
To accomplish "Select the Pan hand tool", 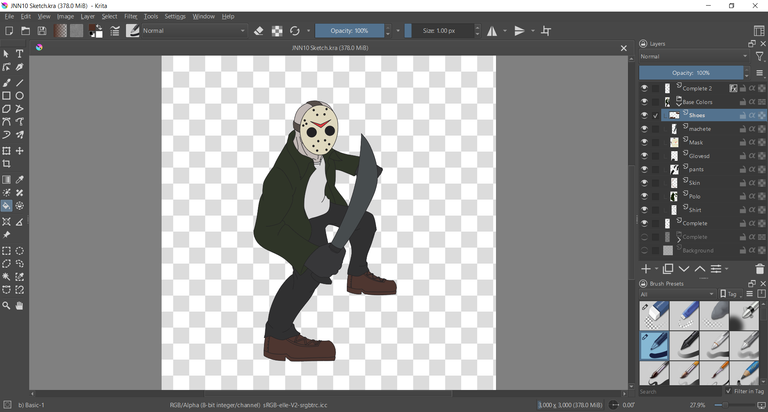I will click(x=20, y=306).
